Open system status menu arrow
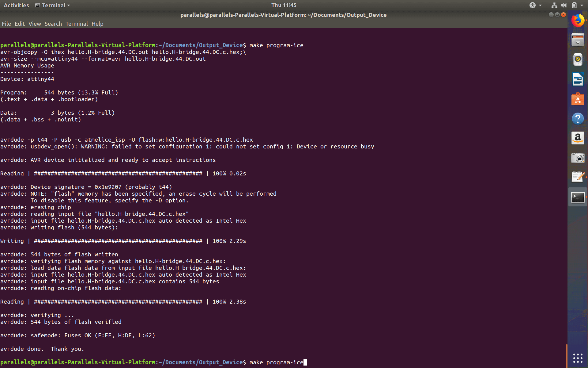The height and width of the screenshot is (368, 588). 582,5
